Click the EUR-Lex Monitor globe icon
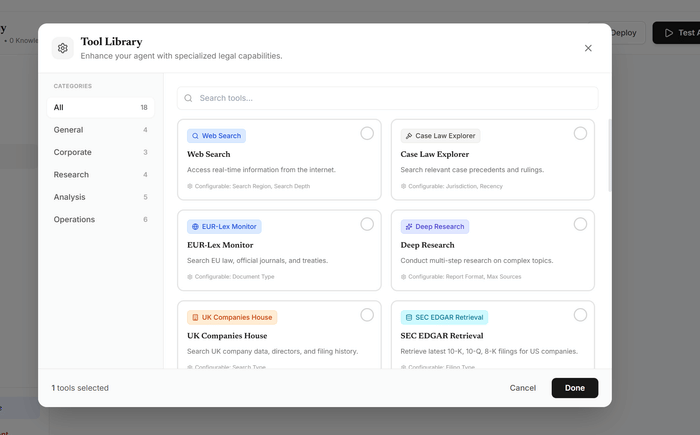Image resolution: width=700 pixels, height=435 pixels. pos(196,226)
